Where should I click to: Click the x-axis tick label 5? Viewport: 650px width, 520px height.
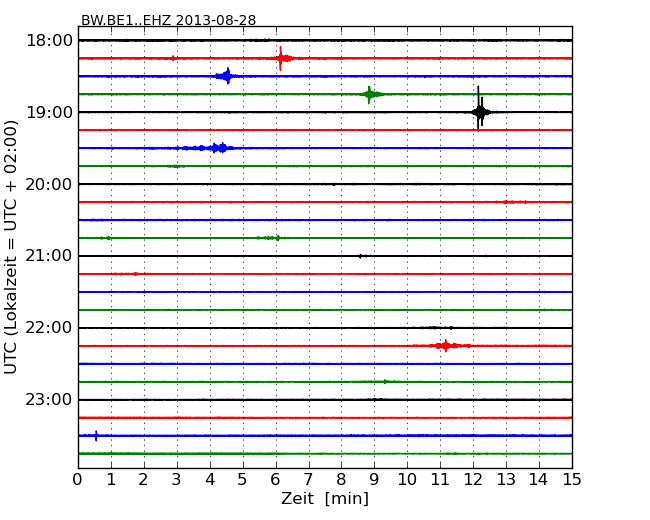coord(243,480)
